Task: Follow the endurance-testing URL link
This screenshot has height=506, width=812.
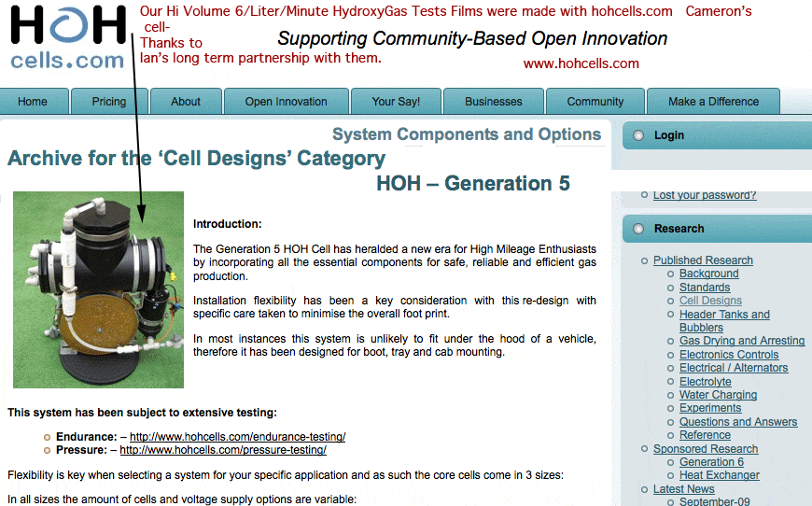Action: (238, 437)
